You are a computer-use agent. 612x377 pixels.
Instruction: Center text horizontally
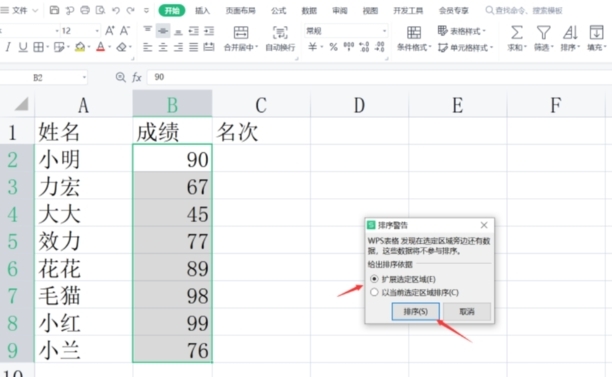tap(163, 47)
